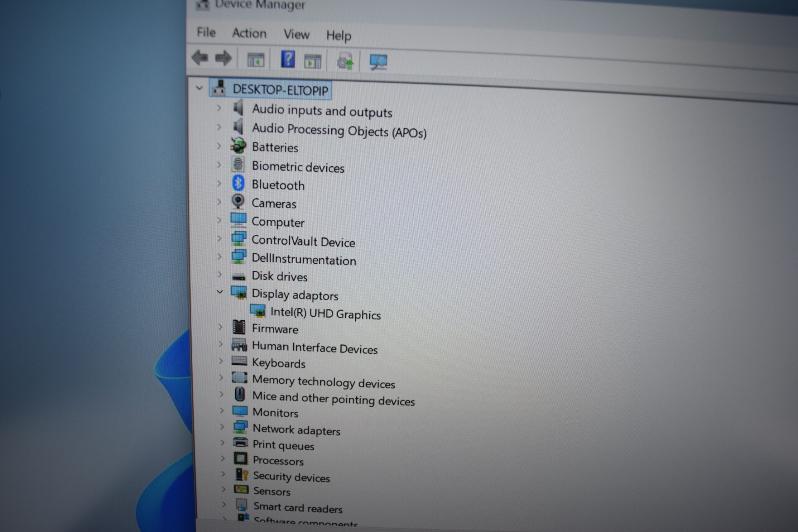Select the Monitors label
Viewport: 798px width, 532px height.
click(276, 413)
